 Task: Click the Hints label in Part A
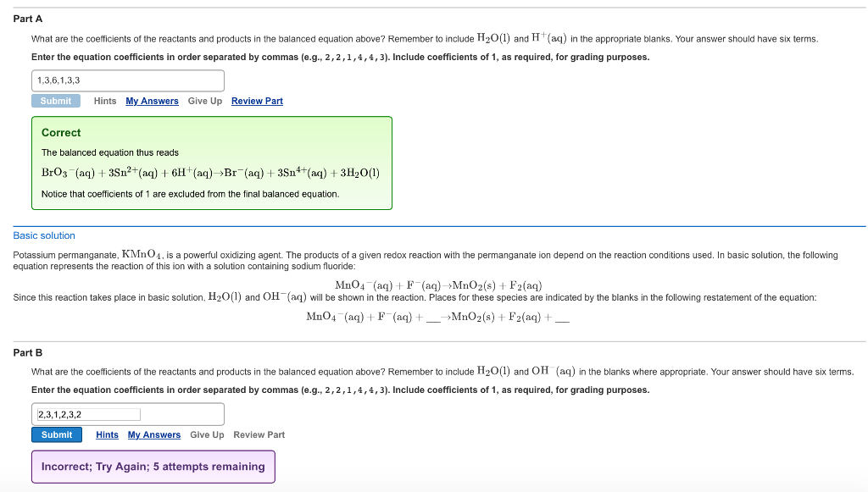point(104,101)
